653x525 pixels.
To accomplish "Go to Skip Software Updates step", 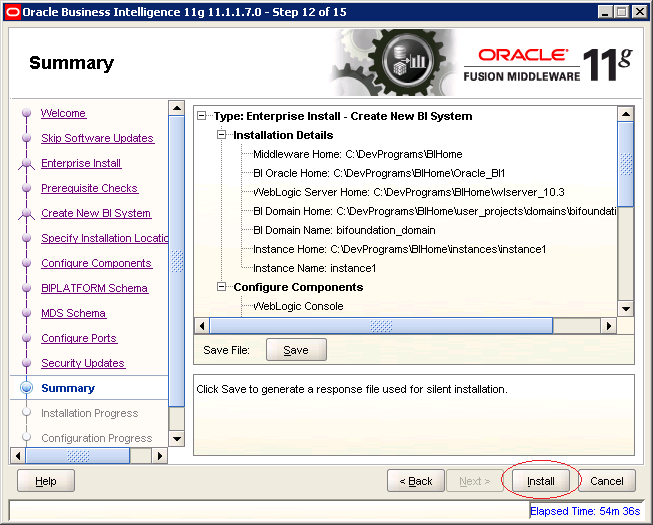I will pyautogui.click(x=97, y=138).
